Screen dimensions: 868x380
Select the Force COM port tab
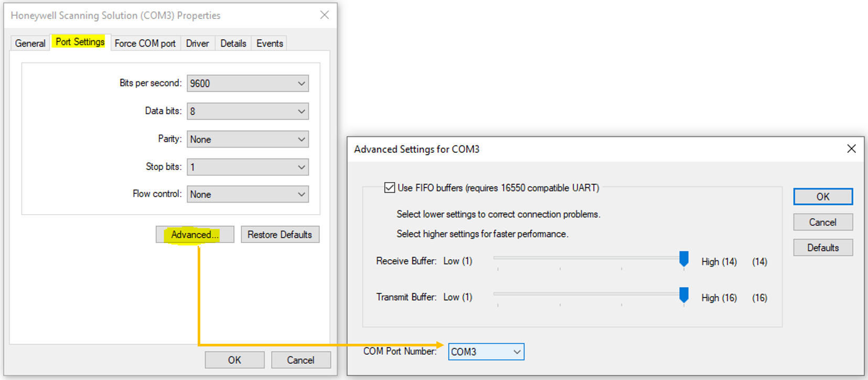pyautogui.click(x=145, y=44)
